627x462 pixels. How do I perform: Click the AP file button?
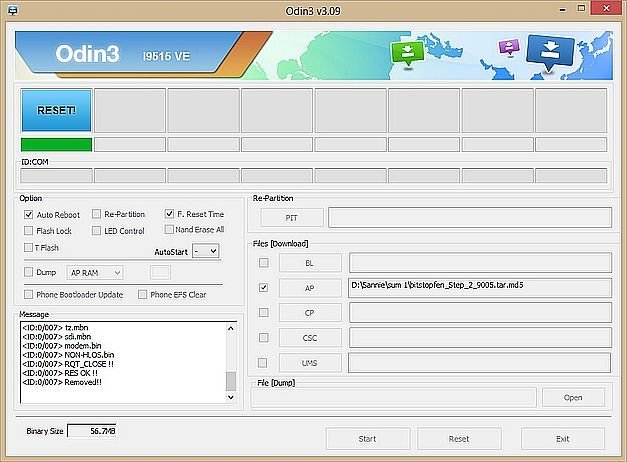pos(310,288)
